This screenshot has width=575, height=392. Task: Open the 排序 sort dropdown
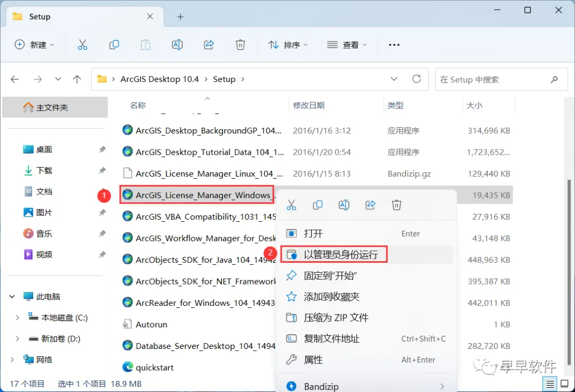tap(288, 45)
